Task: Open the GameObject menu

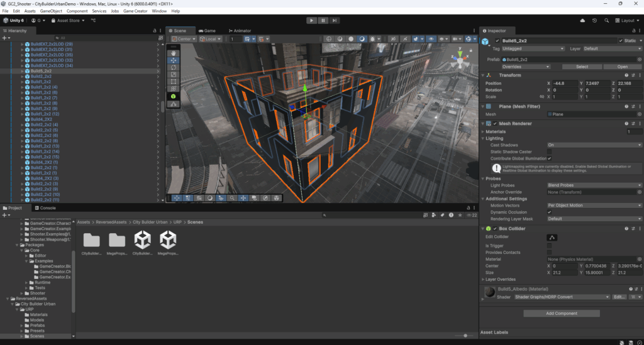Action: tap(50, 11)
